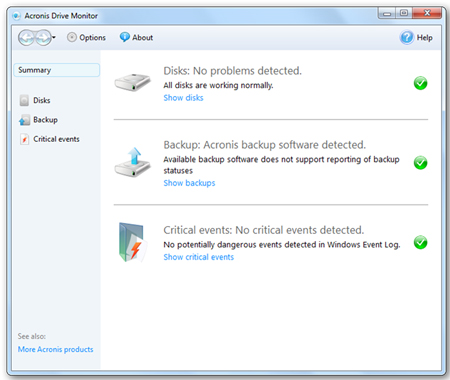Click the 'See also:' label
Image resolution: width=450 pixels, height=380 pixels.
pos(32,336)
